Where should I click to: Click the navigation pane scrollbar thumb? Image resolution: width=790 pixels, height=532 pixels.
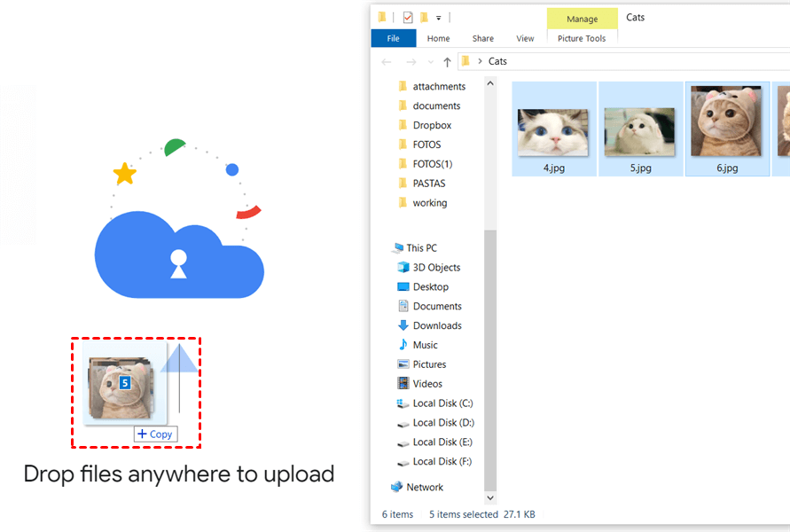(490, 360)
